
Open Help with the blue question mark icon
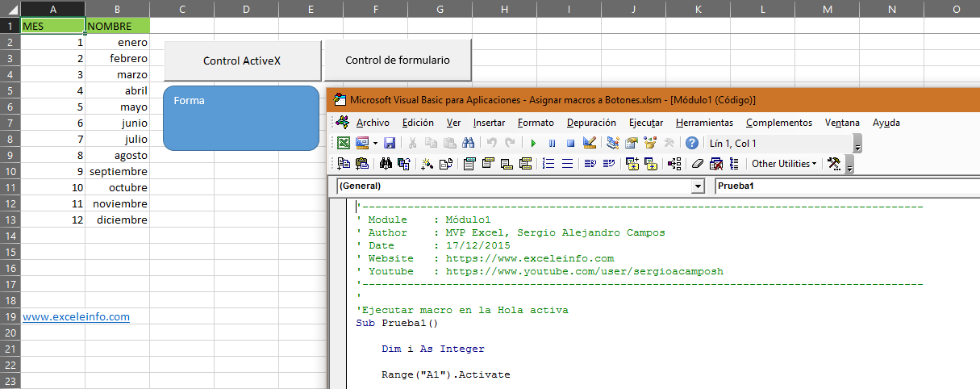[691, 143]
